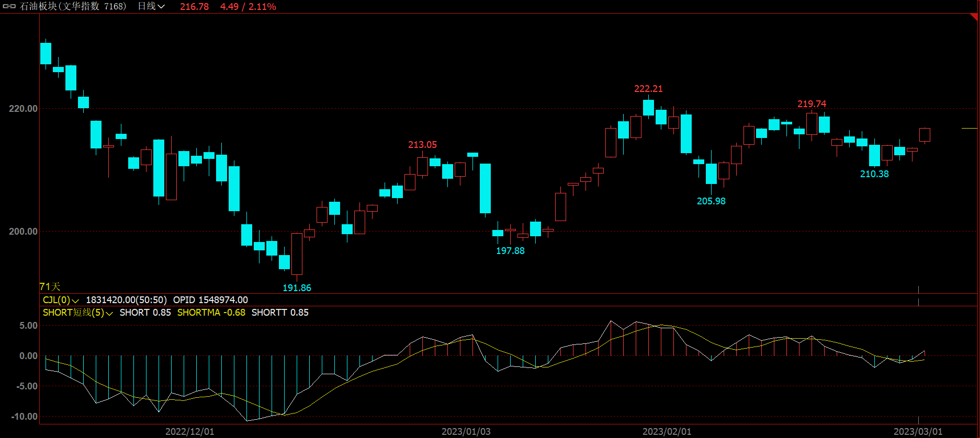Click the red corner marker at top right
Viewport: 980px width, 438px height.
coord(974,17)
